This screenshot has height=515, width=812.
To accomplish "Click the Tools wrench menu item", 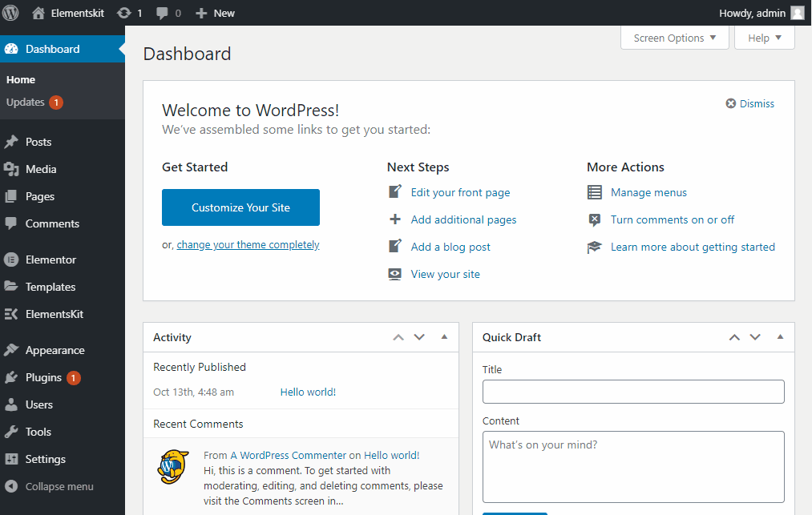I will point(38,432).
